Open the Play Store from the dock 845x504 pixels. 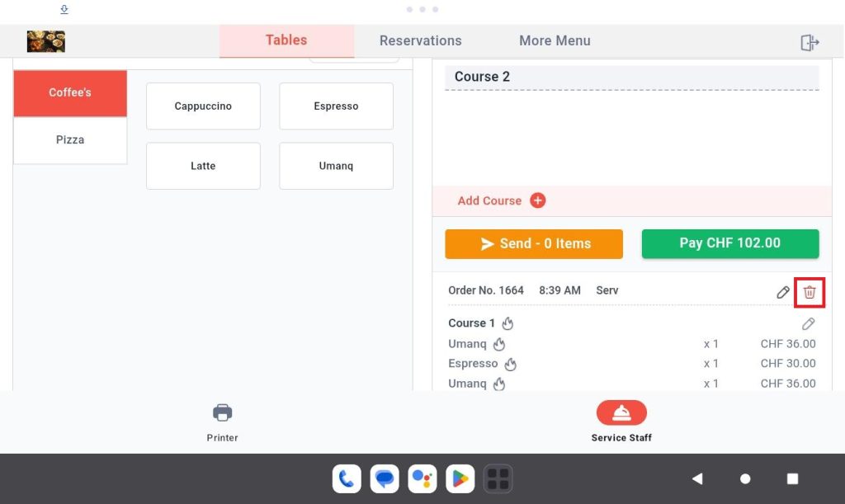point(460,478)
